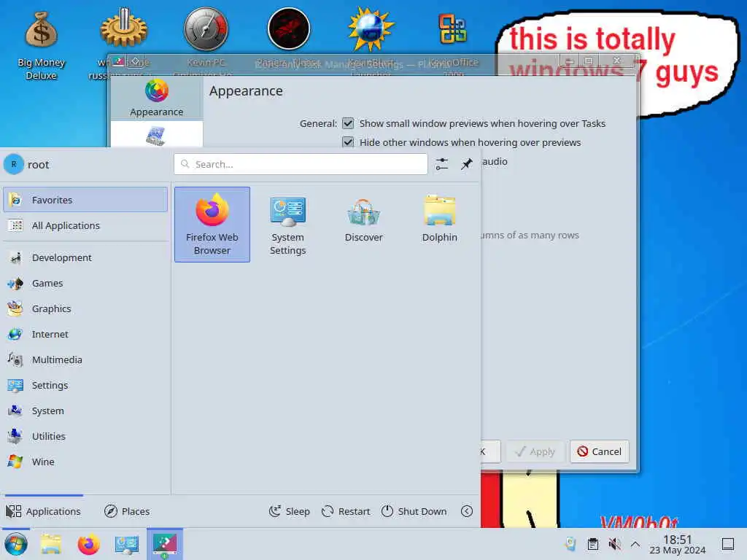
Task: Open the Kevin PC gauge desktop icon
Action: click(206, 28)
